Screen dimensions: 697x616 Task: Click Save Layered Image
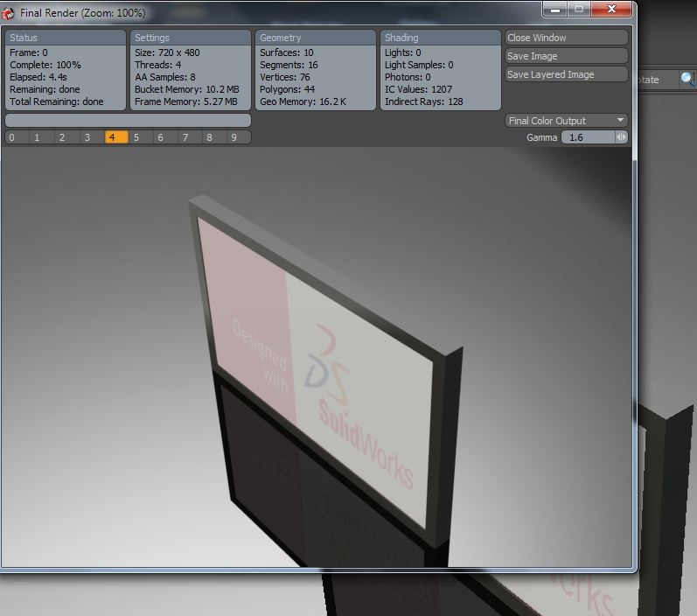coord(567,74)
